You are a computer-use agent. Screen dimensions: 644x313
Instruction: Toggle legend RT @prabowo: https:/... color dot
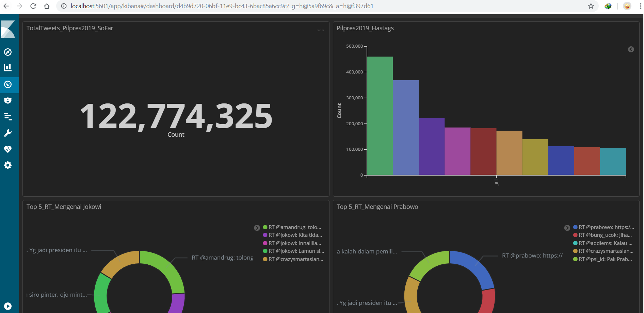click(575, 227)
